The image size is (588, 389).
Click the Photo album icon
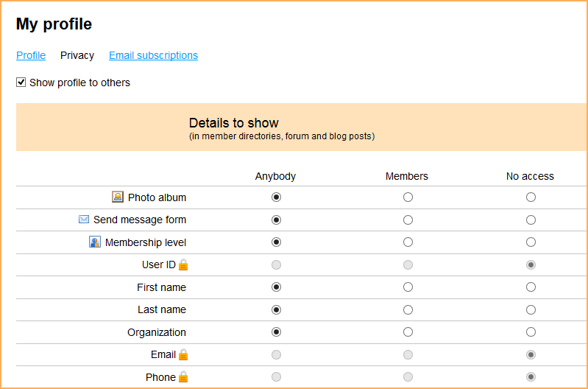pyautogui.click(x=118, y=197)
